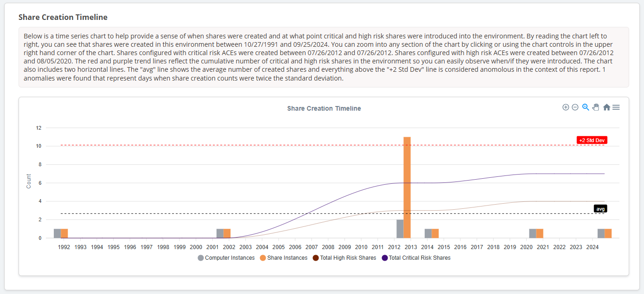Click the chart title inside the chart

pyautogui.click(x=324, y=108)
